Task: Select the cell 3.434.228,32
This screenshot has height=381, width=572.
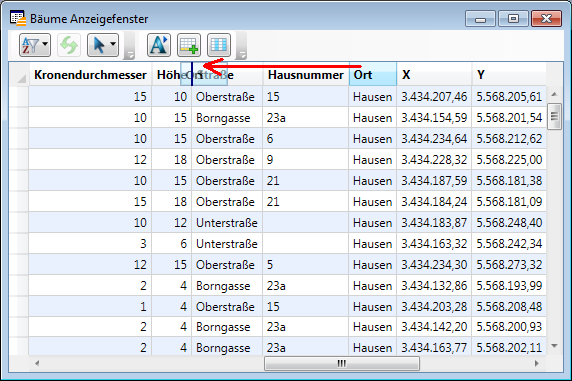Action: 434,159
